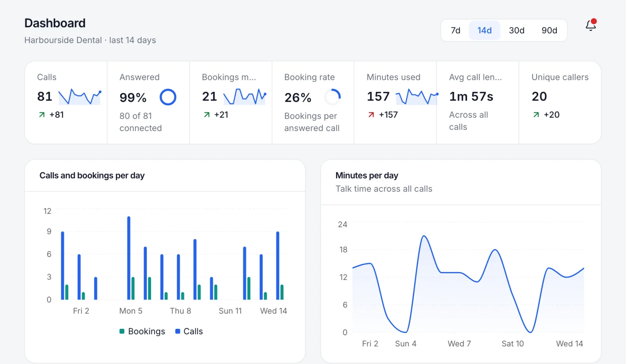The image size is (626, 364).
Task: Click the Minutes used value 157
Action: click(x=378, y=97)
